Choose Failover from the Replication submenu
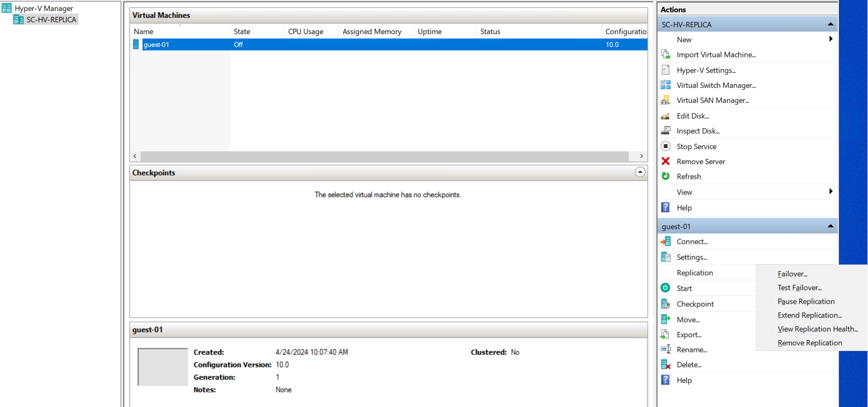Image resolution: width=868 pixels, height=407 pixels. click(792, 273)
